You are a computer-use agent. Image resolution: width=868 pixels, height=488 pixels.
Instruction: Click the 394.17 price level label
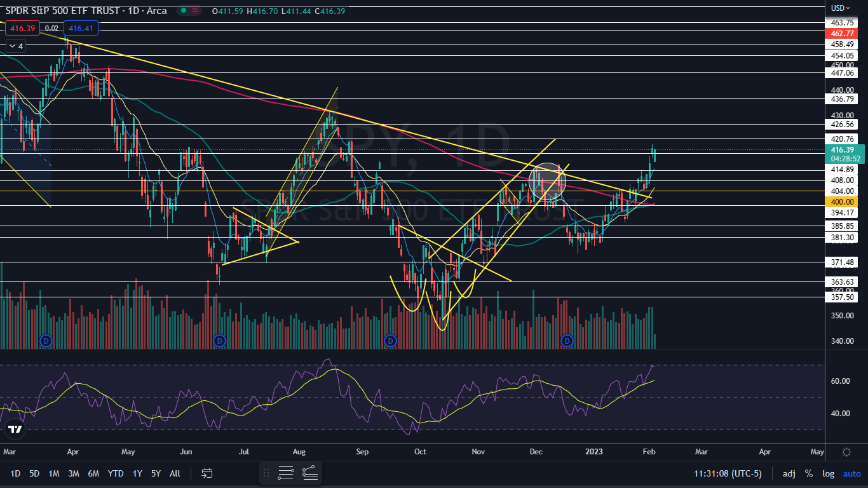coord(840,212)
